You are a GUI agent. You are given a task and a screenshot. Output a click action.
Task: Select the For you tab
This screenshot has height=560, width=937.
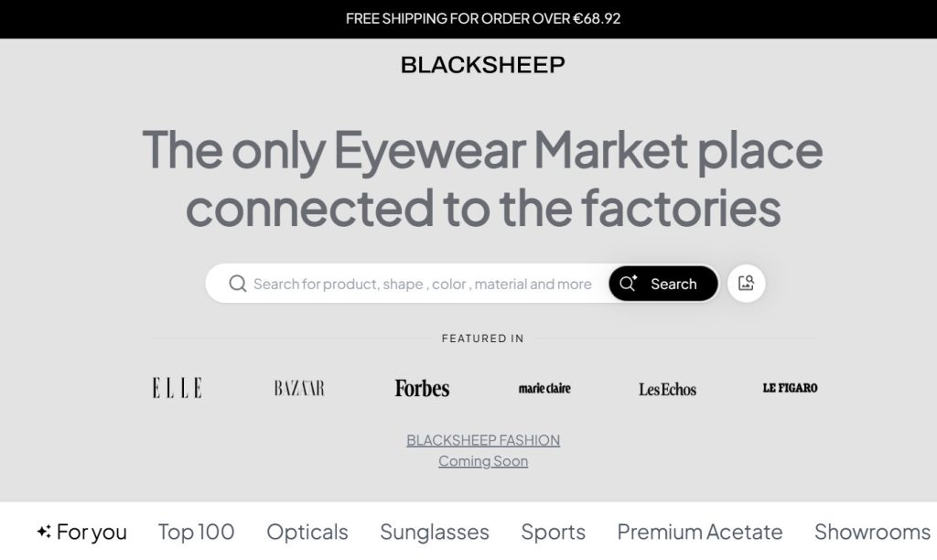click(x=82, y=532)
